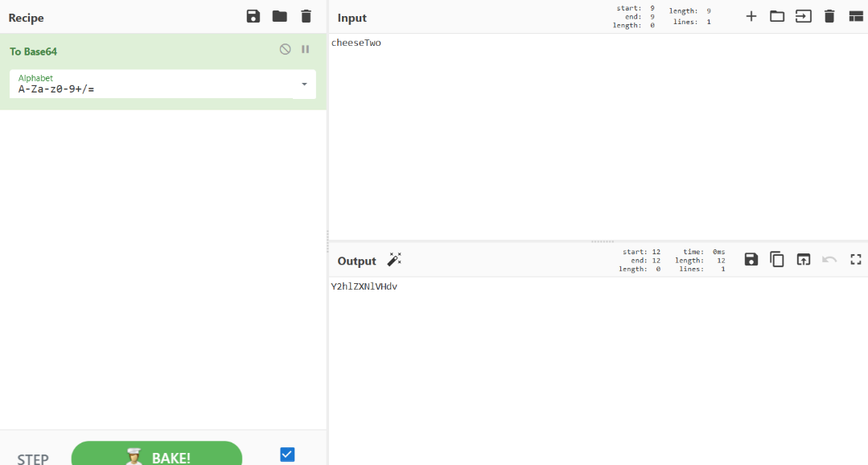The height and width of the screenshot is (465, 868).
Task: Reset pane layout icon
Action: point(856,16)
